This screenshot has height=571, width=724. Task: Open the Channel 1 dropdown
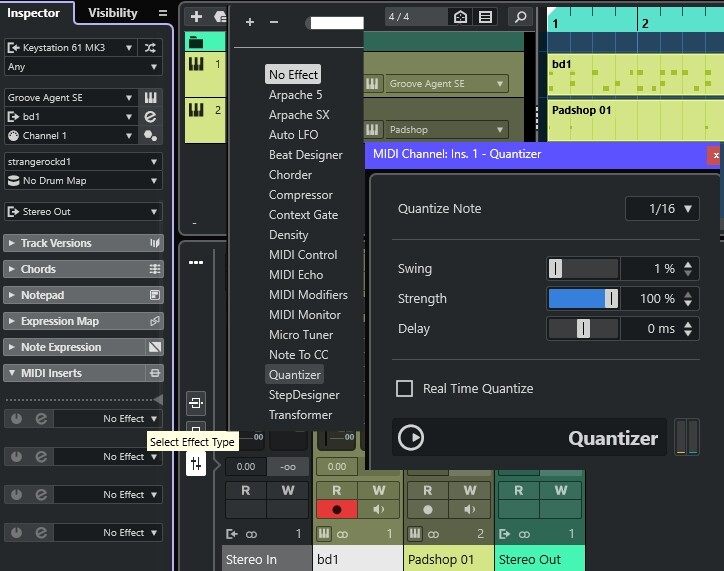[70, 135]
